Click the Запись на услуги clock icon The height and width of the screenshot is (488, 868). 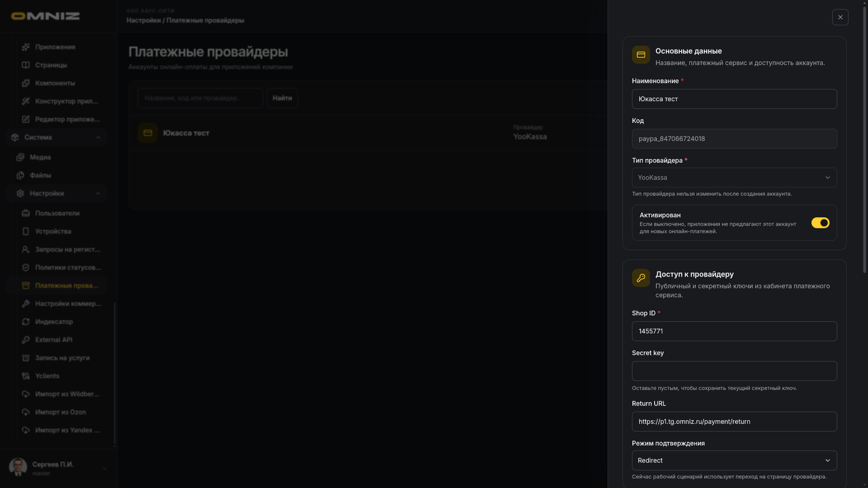pyautogui.click(x=25, y=358)
